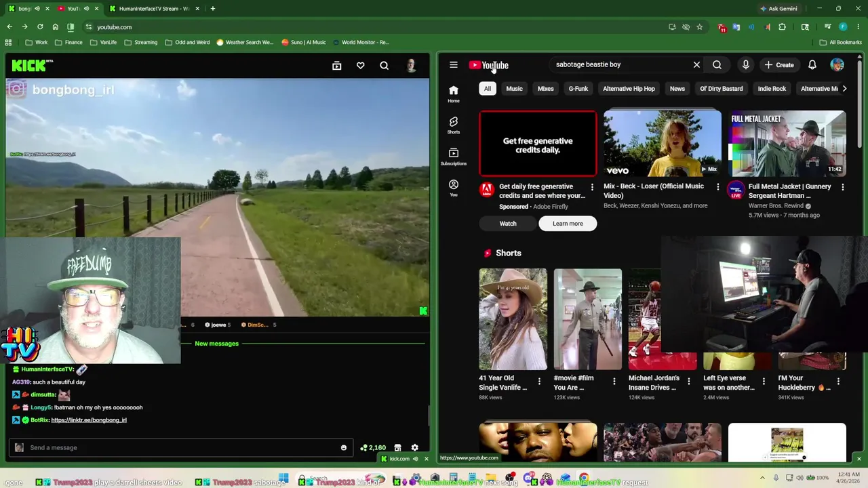Open the Work bookmarks folder

pos(37,42)
